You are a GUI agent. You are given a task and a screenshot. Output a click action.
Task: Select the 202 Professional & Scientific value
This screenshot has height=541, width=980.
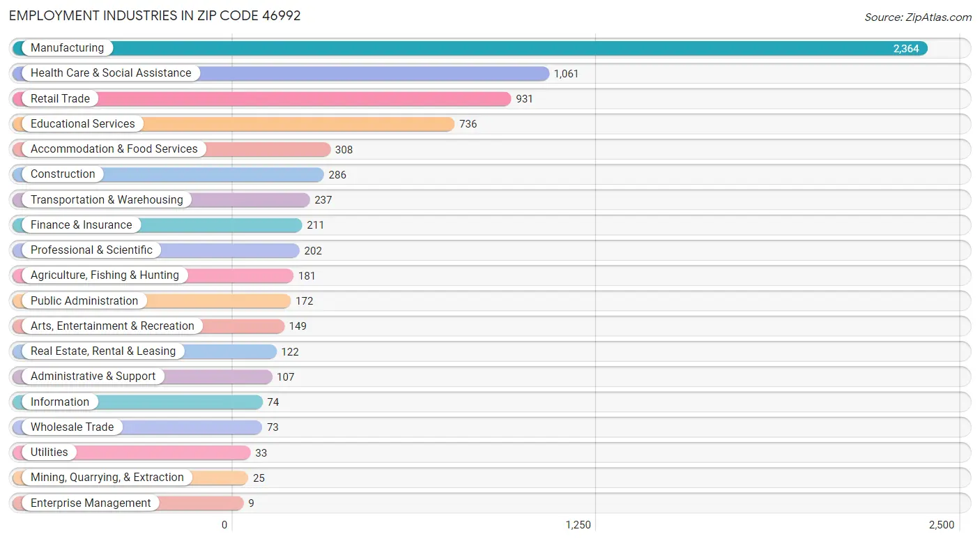coord(313,251)
